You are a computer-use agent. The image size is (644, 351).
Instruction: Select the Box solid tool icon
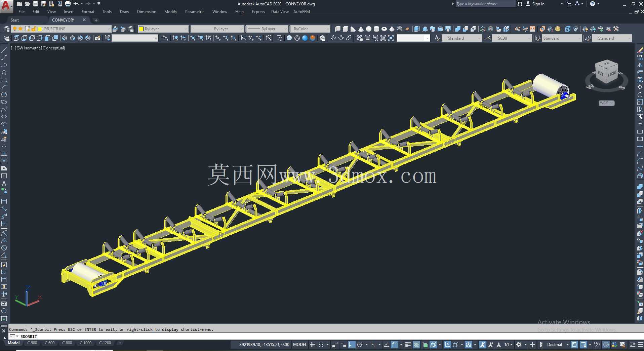point(345,29)
